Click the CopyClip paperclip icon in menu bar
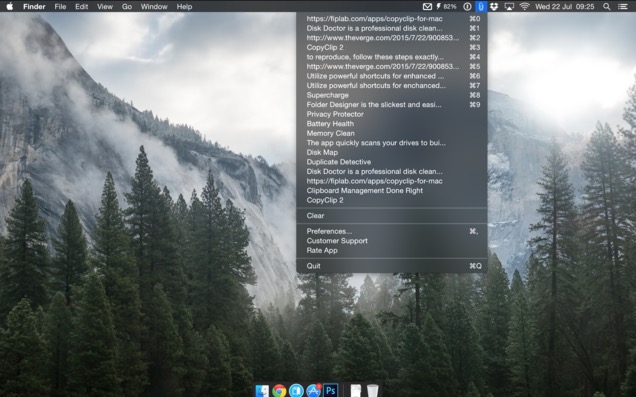636x397 pixels. 481,6
